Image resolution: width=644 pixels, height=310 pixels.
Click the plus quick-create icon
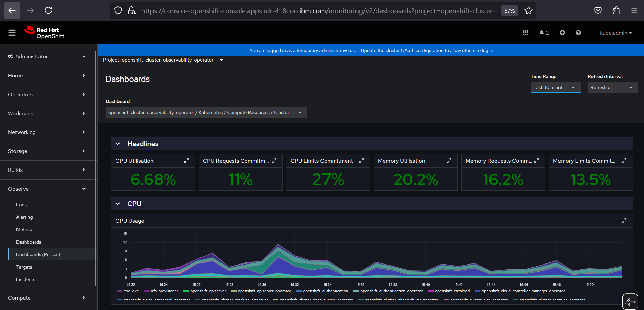pyautogui.click(x=562, y=33)
